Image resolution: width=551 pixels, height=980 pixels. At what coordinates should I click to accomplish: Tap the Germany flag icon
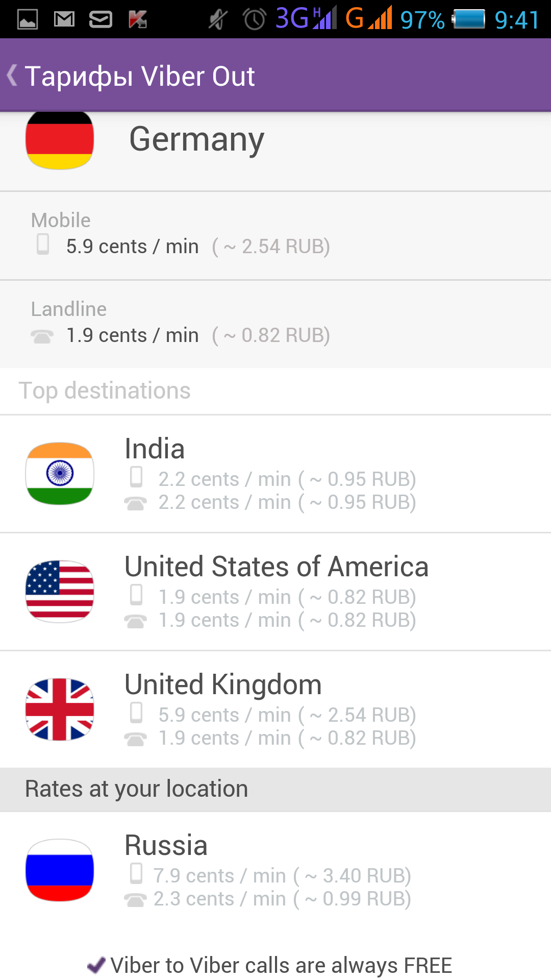click(x=60, y=140)
